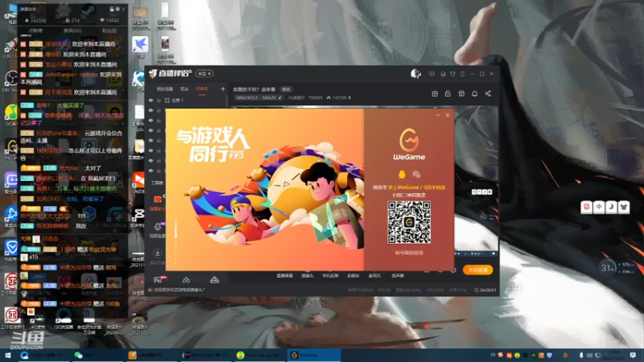Click the cast icon with red new badge
This screenshot has width=644, height=362.
(158, 279)
